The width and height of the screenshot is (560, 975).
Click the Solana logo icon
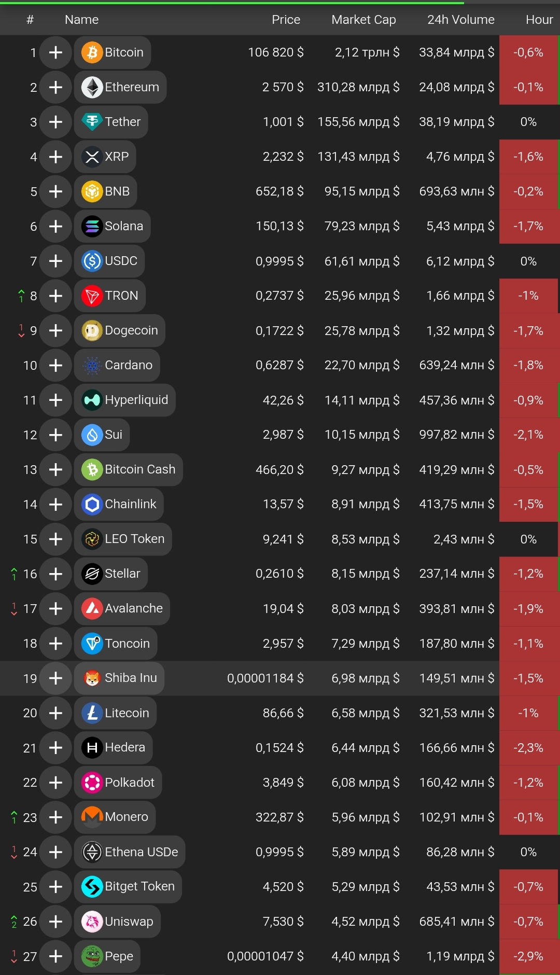pyautogui.click(x=92, y=226)
